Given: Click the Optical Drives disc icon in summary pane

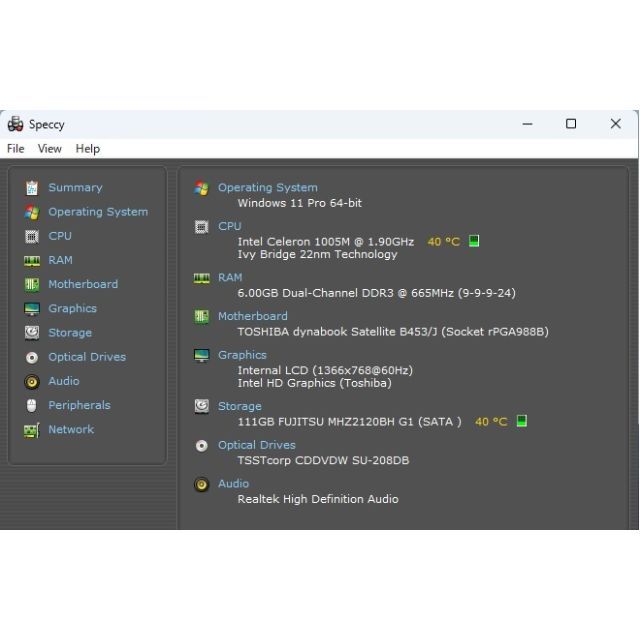Looking at the screenshot, I should (x=202, y=446).
